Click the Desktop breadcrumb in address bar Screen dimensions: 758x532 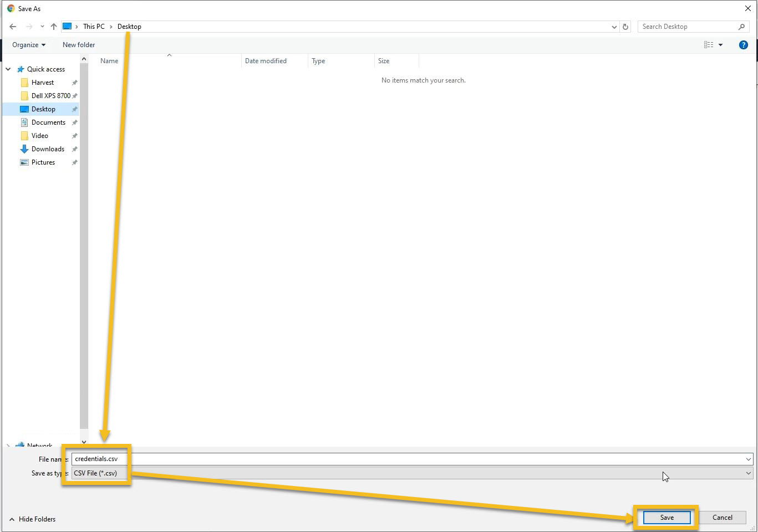click(129, 27)
